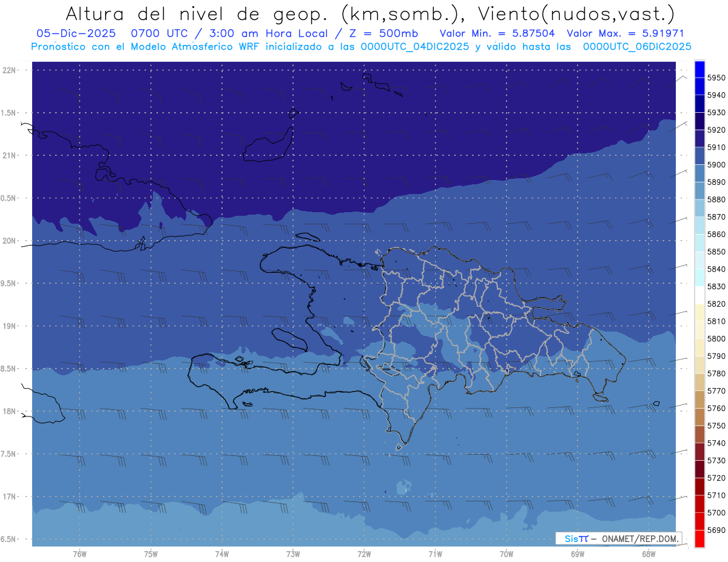Viewport: 728px width, 562px height.
Task: Click the '73W' longitude label
Action: point(293,554)
